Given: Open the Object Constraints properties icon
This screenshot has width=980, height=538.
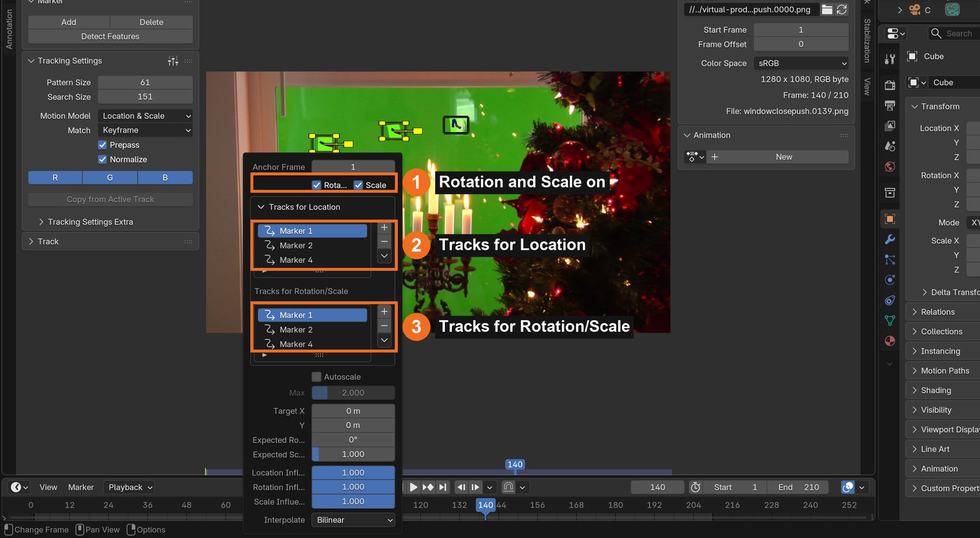Looking at the screenshot, I should click(x=890, y=300).
